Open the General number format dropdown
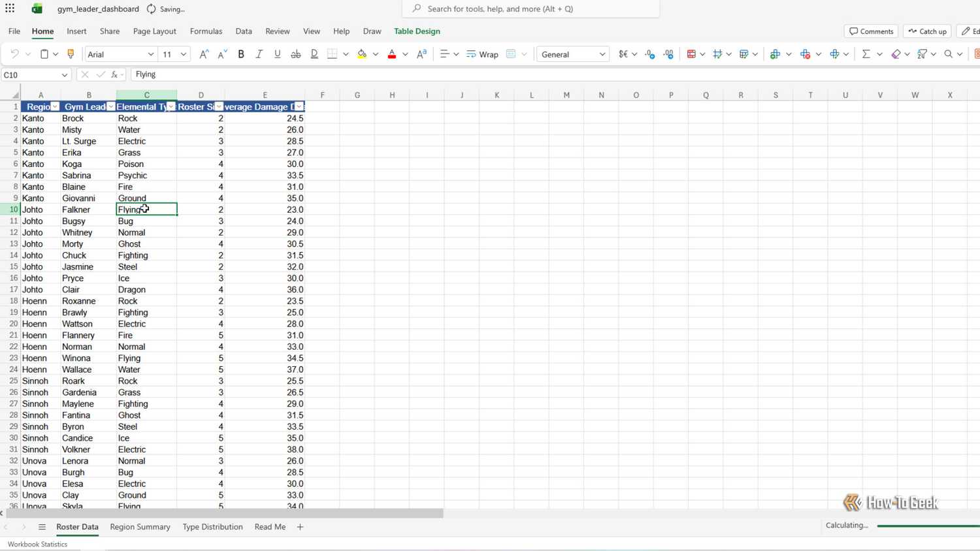980x551 pixels. pyautogui.click(x=602, y=54)
